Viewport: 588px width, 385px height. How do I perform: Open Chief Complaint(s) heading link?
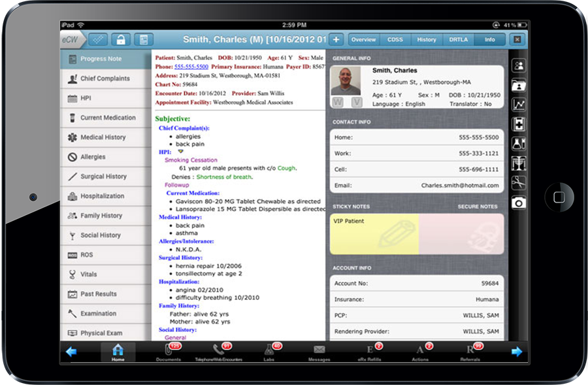(184, 128)
